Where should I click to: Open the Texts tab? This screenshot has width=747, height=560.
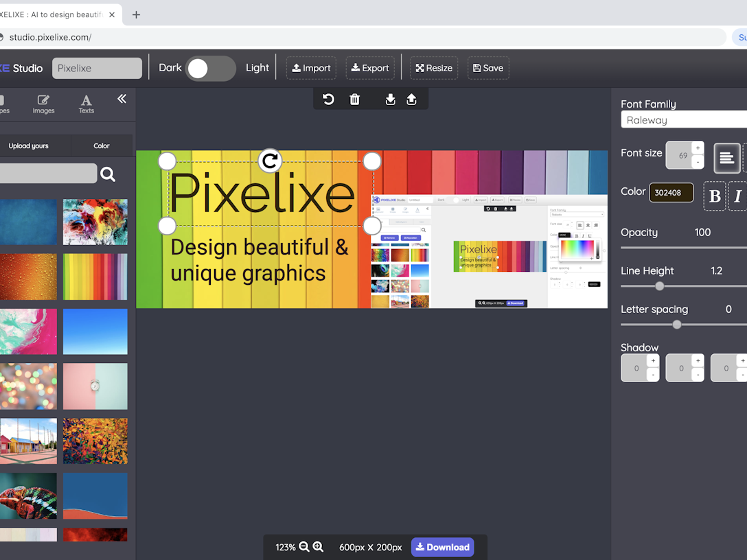[x=86, y=104]
